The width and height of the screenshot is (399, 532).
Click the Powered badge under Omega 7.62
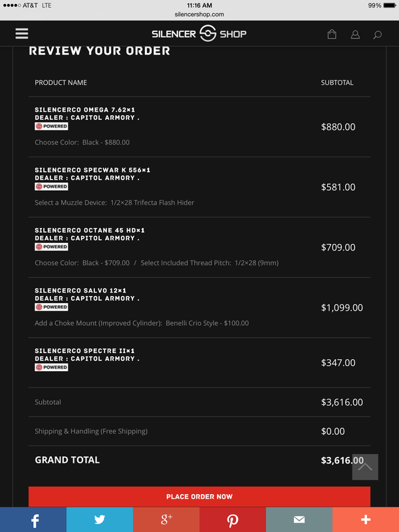(51, 126)
